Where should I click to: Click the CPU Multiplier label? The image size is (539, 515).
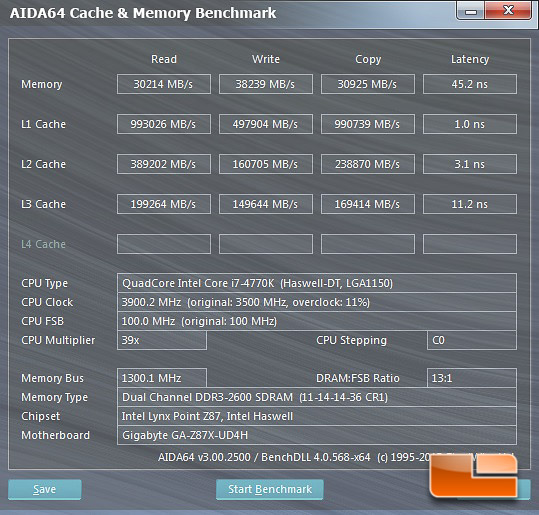point(58,340)
